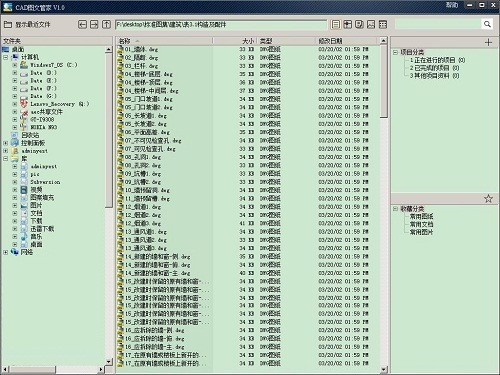Collapse the 项目分类 tree in right panel
The image size is (500, 375).
395,52
